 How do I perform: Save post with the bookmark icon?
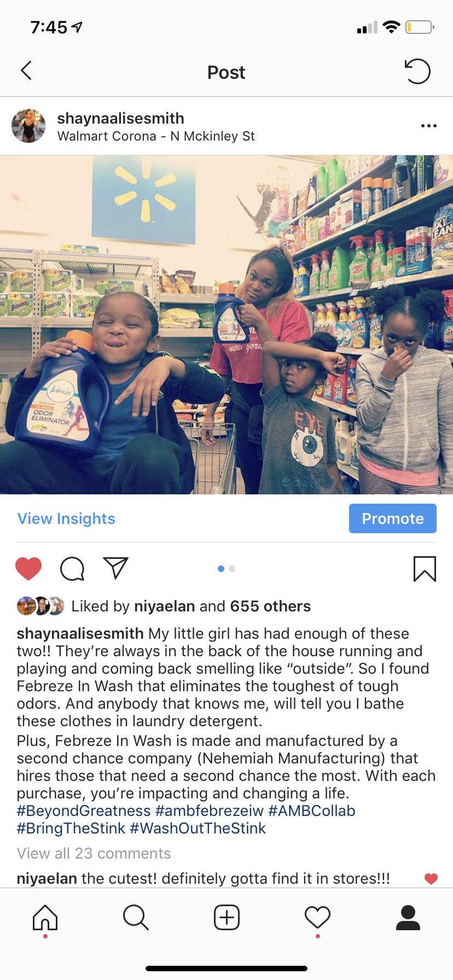pos(425,569)
